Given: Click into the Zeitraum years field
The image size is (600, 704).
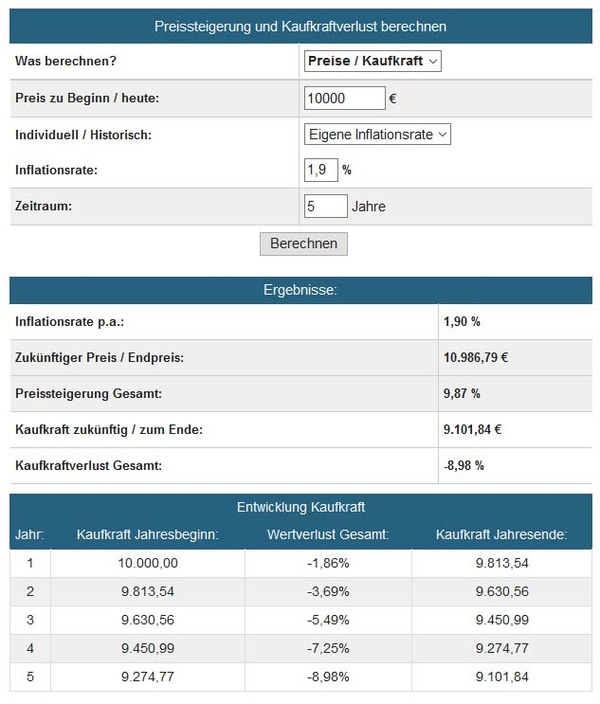Looking at the screenshot, I should [x=326, y=206].
